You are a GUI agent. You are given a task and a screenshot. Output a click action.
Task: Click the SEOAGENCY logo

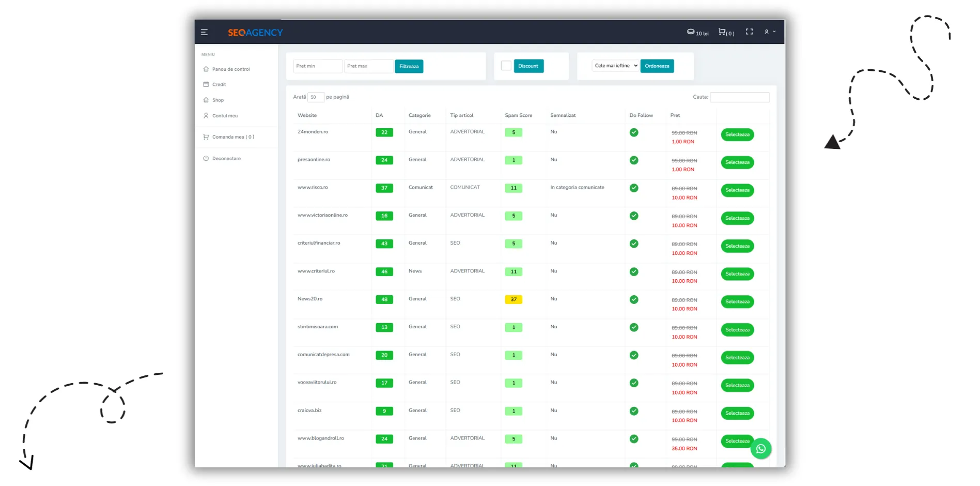coord(255,33)
